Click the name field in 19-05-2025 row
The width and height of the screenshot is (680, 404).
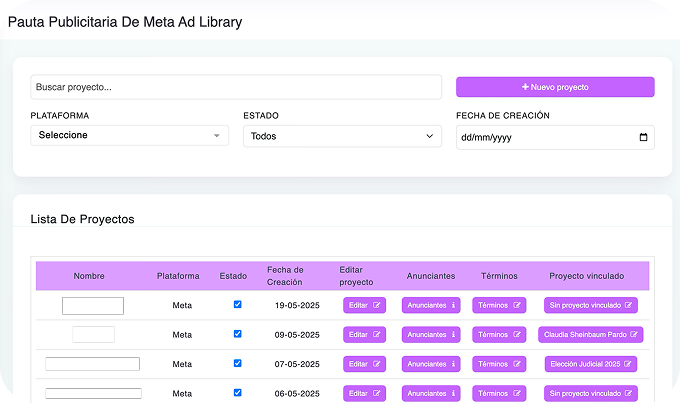coord(93,306)
